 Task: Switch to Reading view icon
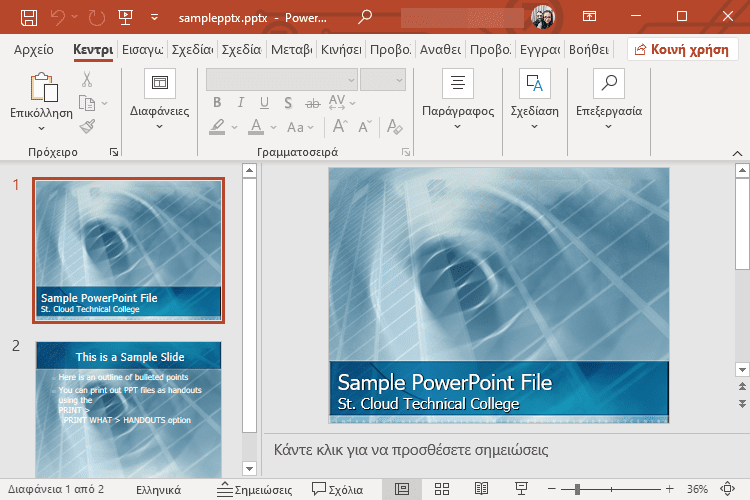click(x=481, y=489)
